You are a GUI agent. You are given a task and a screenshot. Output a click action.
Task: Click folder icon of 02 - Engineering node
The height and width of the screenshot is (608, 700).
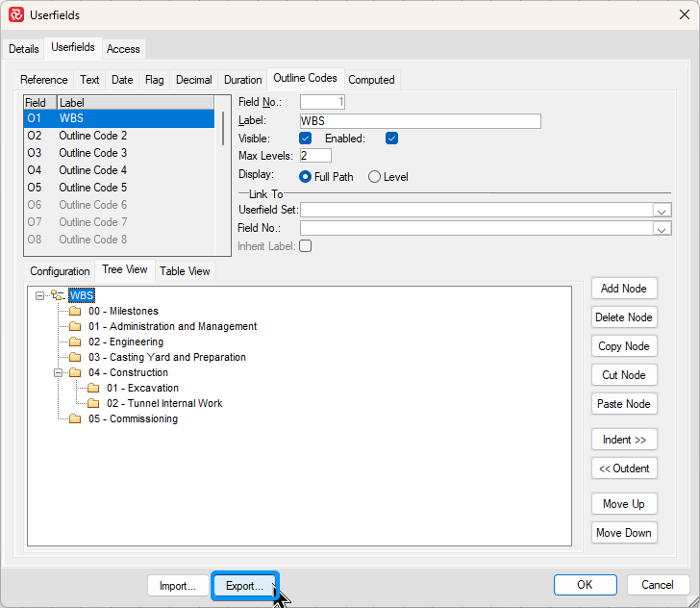coord(75,342)
